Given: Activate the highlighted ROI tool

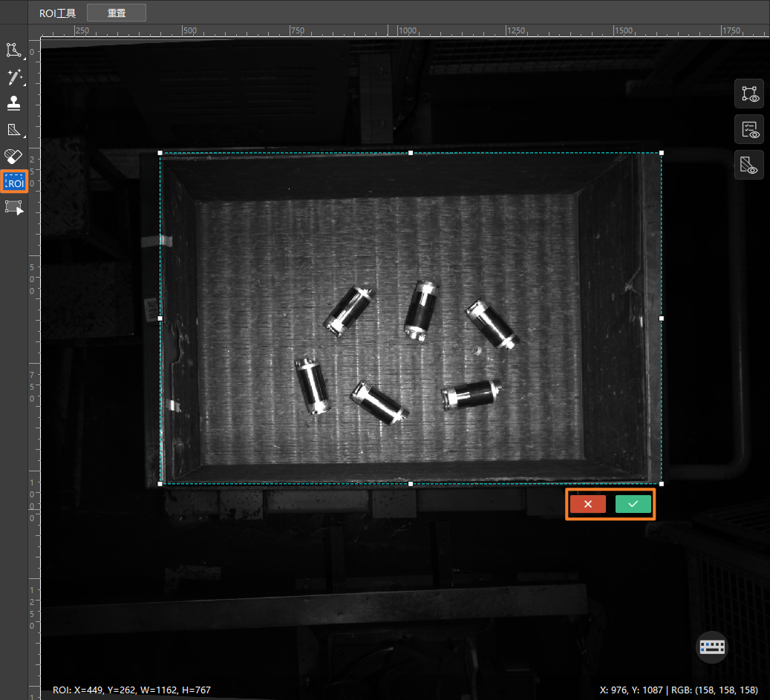Looking at the screenshot, I should [x=14, y=182].
